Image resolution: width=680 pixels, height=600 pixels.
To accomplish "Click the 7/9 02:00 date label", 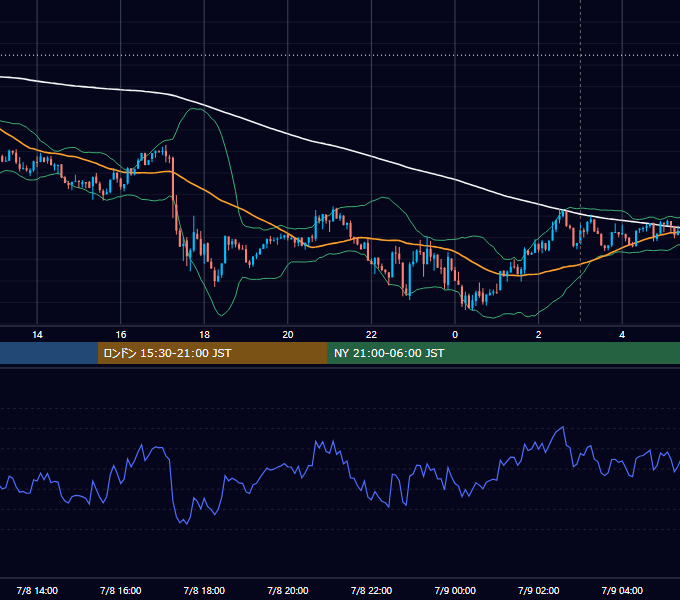I will [x=539, y=590].
